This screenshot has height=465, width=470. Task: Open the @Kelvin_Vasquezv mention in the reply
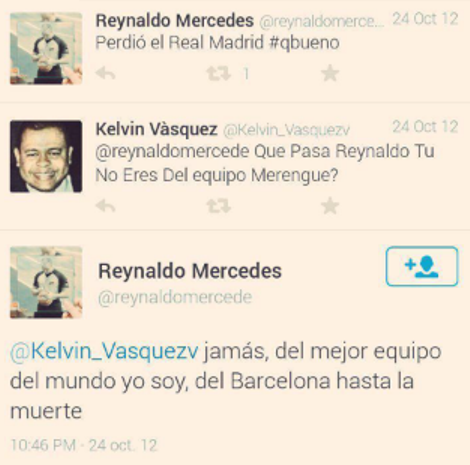(104, 351)
